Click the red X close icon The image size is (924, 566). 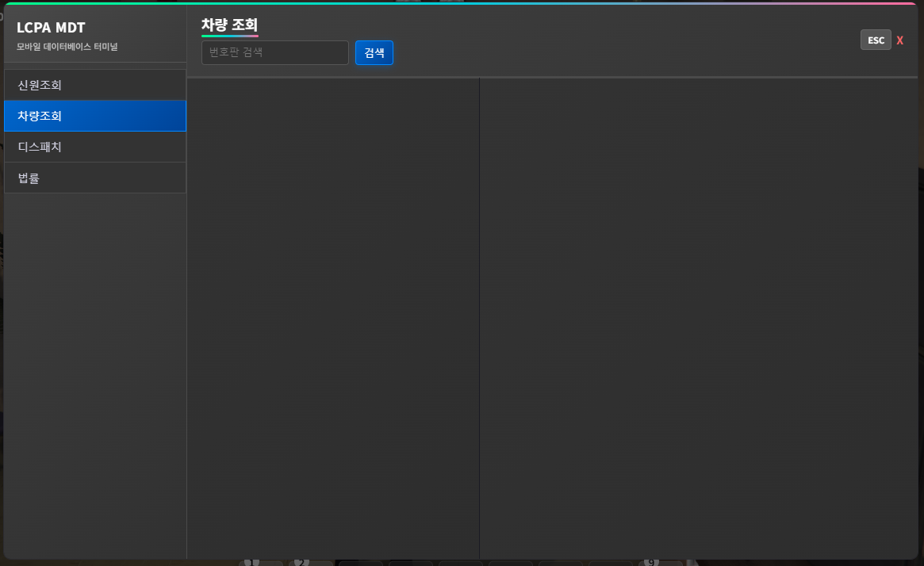click(x=899, y=40)
